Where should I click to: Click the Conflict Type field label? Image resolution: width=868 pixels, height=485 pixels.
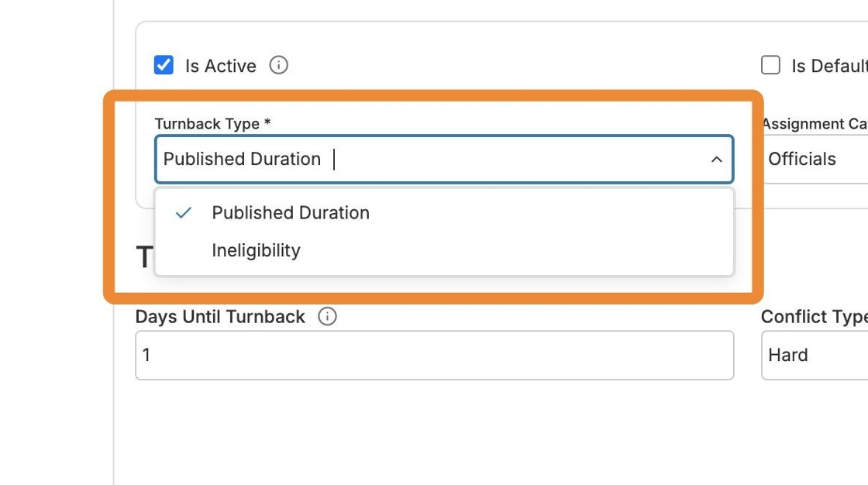(814, 317)
